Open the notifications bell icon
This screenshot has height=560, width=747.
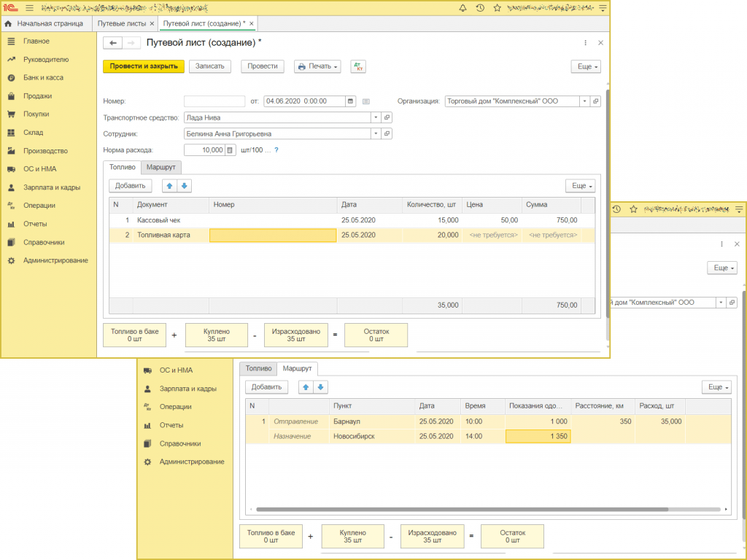[462, 8]
